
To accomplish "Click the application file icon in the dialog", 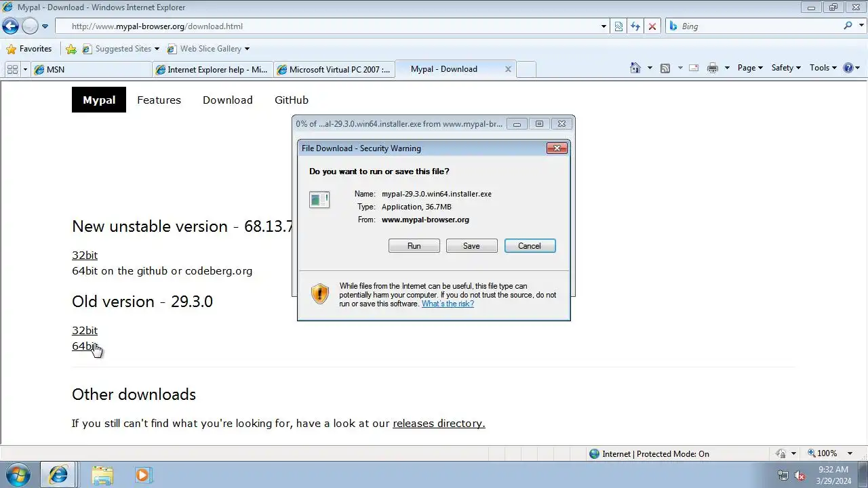I will pos(319,199).
